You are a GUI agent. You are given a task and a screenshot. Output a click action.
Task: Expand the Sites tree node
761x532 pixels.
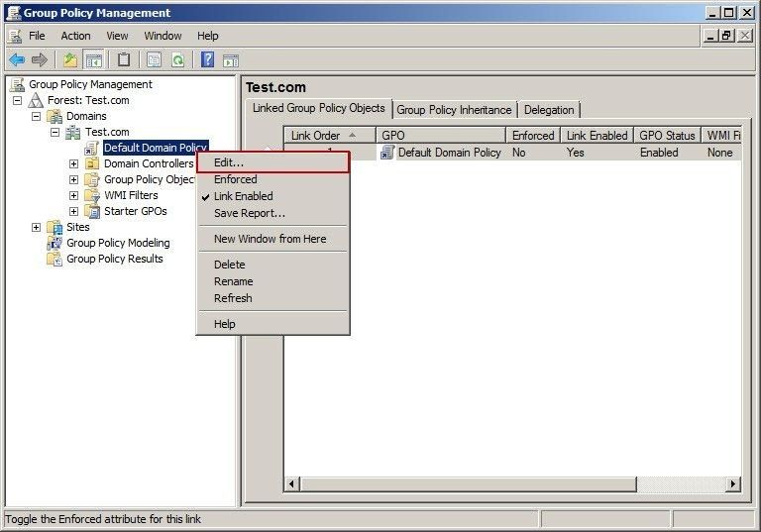[x=36, y=227]
